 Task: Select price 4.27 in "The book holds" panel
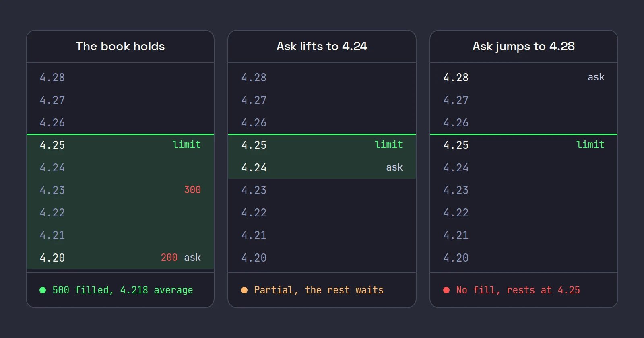[x=52, y=100]
